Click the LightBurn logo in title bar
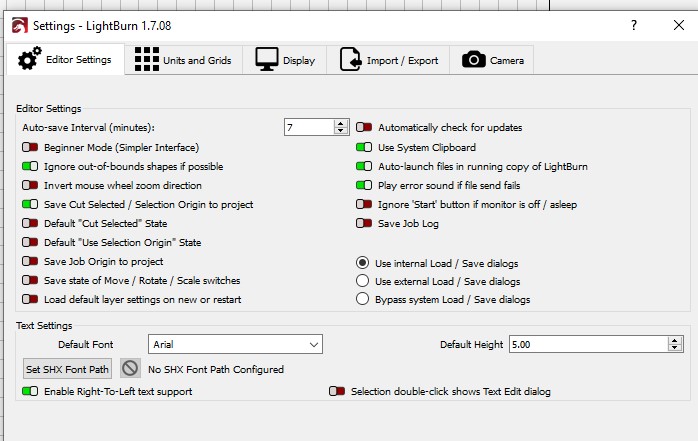 (x=19, y=25)
